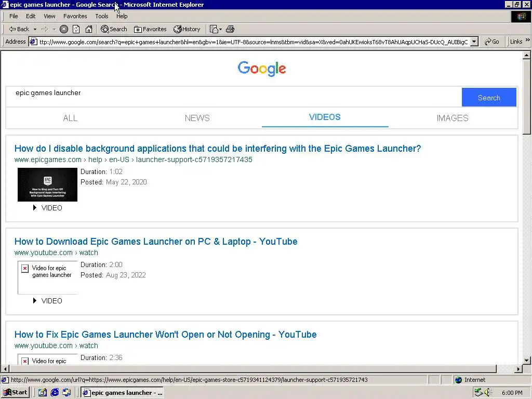The height and width of the screenshot is (399, 532).
Task: Open the Tools menu
Action: (x=101, y=16)
